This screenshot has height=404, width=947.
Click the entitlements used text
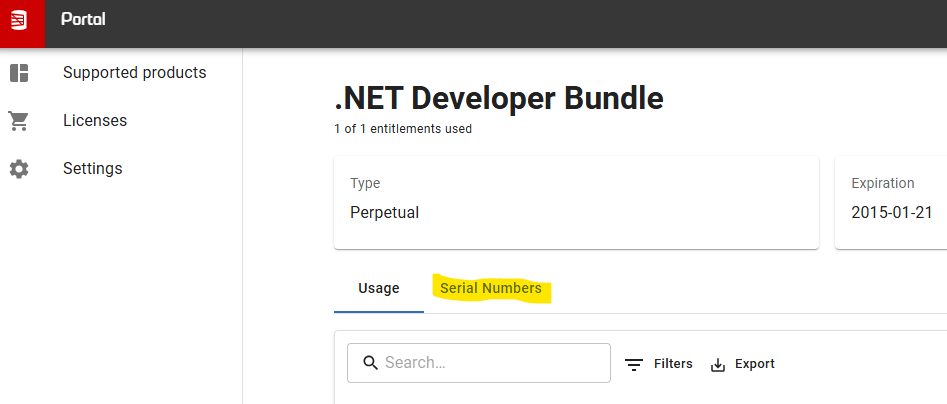pos(403,129)
